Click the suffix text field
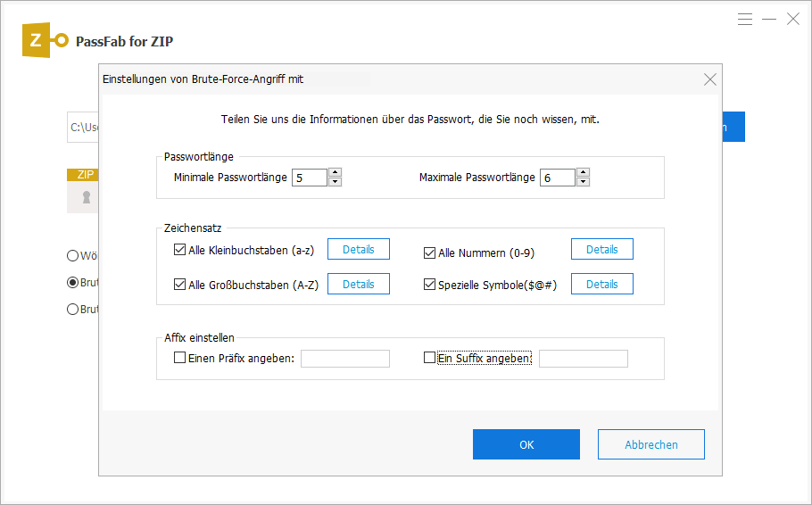Viewport: 812px width, 505px height. 584,359
